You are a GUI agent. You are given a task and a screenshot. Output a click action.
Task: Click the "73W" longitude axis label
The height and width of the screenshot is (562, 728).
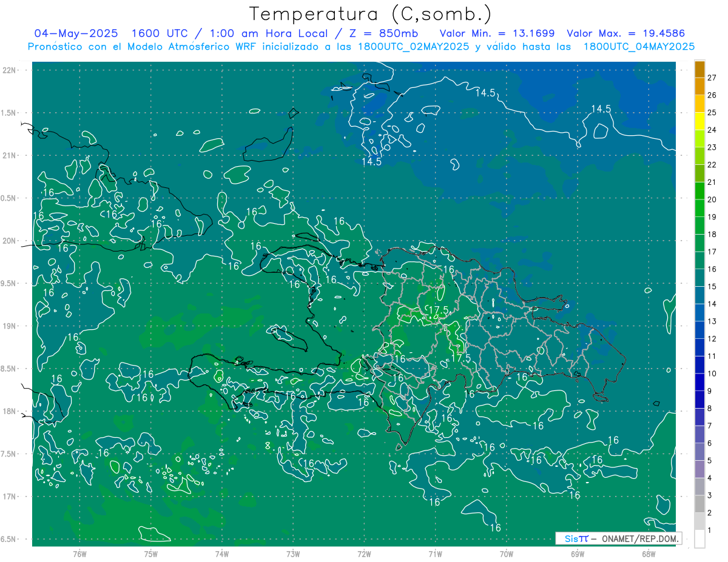[293, 554]
